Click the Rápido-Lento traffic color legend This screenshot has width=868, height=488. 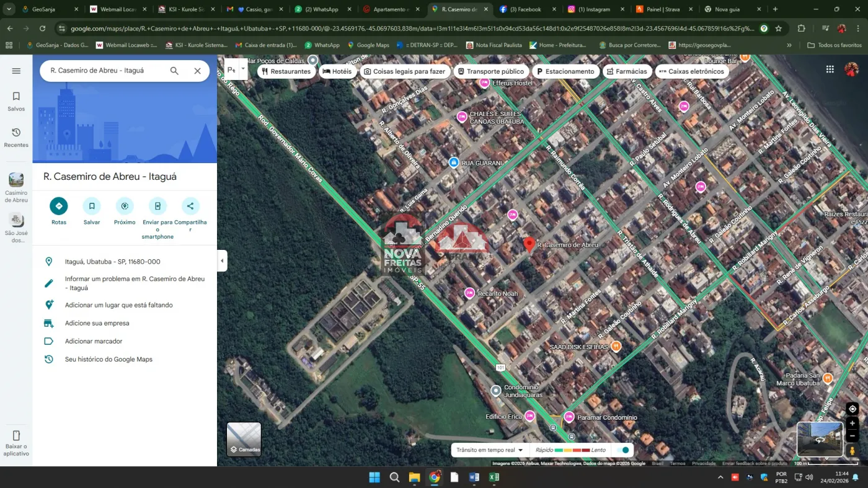coord(572,450)
